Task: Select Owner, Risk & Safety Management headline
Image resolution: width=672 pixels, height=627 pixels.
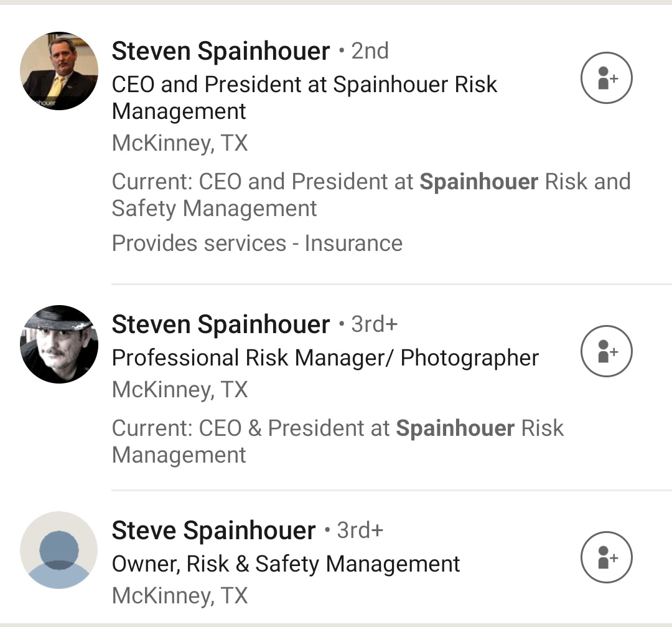Action: coord(286,564)
